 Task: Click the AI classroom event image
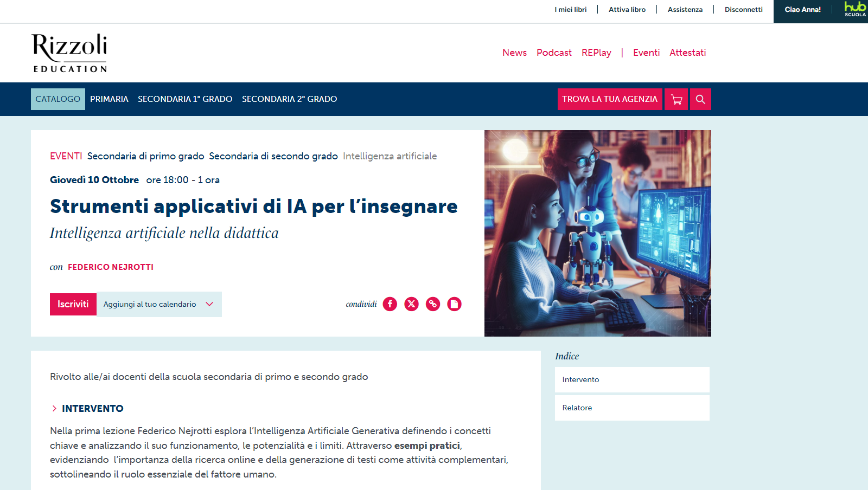[598, 233]
